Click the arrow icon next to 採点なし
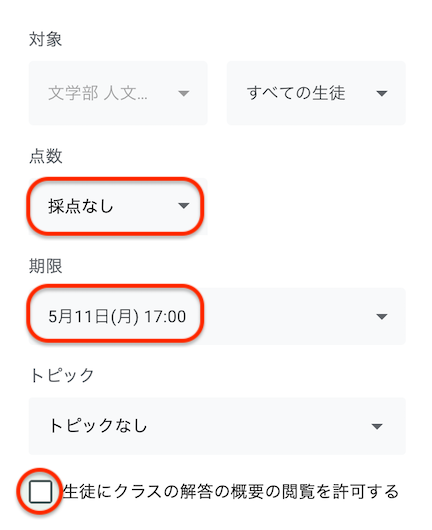 coord(184,206)
